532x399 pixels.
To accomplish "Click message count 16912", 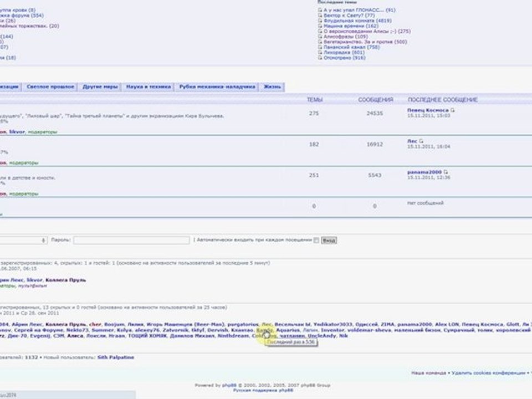I will pos(375,144).
